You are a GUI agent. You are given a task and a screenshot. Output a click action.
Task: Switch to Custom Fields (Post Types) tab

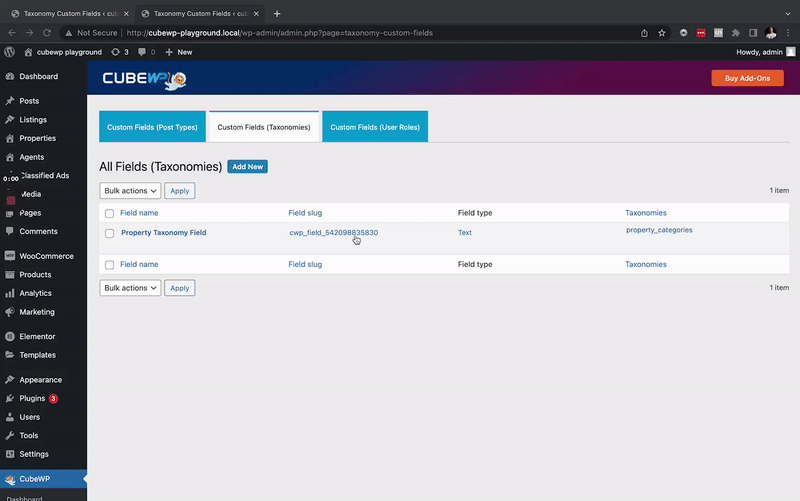(152, 127)
